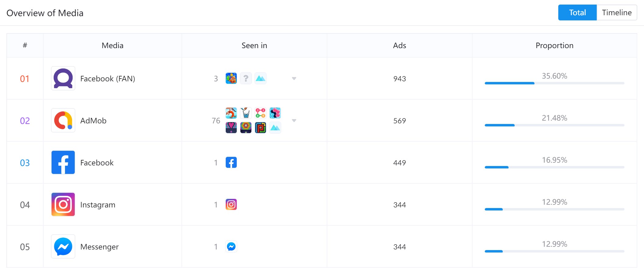This screenshot has width=644, height=272.
Task: Click the 943 ads count
Action: click(400, 79)
